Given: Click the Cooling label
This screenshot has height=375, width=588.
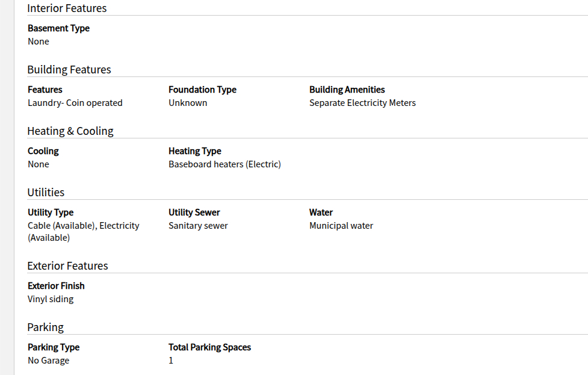Looking at the screenshot, I should (43, 151).
